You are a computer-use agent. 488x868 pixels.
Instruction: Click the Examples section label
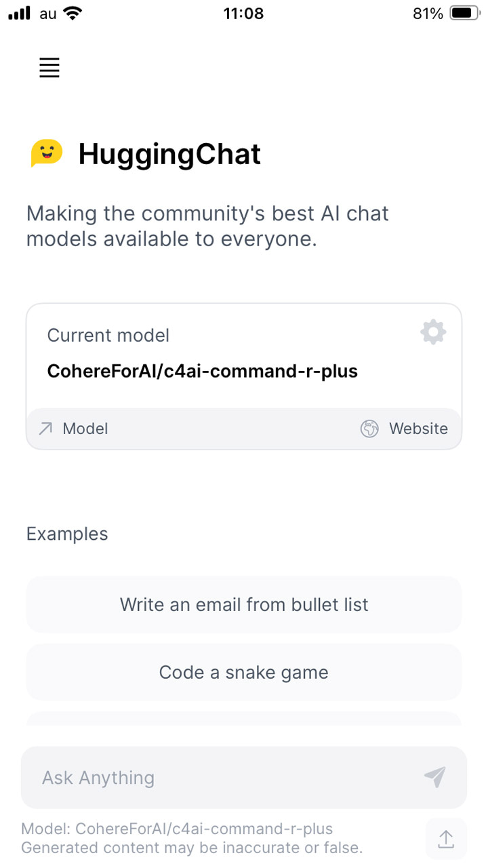pos(66,534)
